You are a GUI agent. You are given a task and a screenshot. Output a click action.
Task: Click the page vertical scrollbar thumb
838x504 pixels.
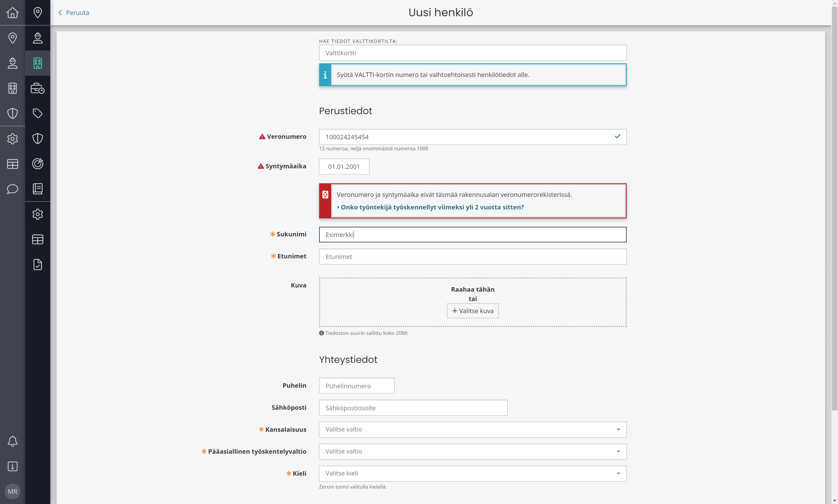(835, 208)
